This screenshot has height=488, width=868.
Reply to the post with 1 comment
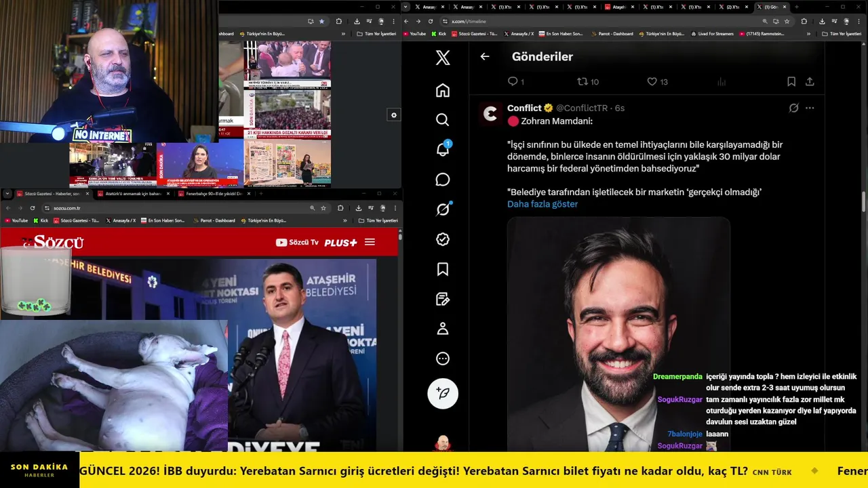coord(516,81)
